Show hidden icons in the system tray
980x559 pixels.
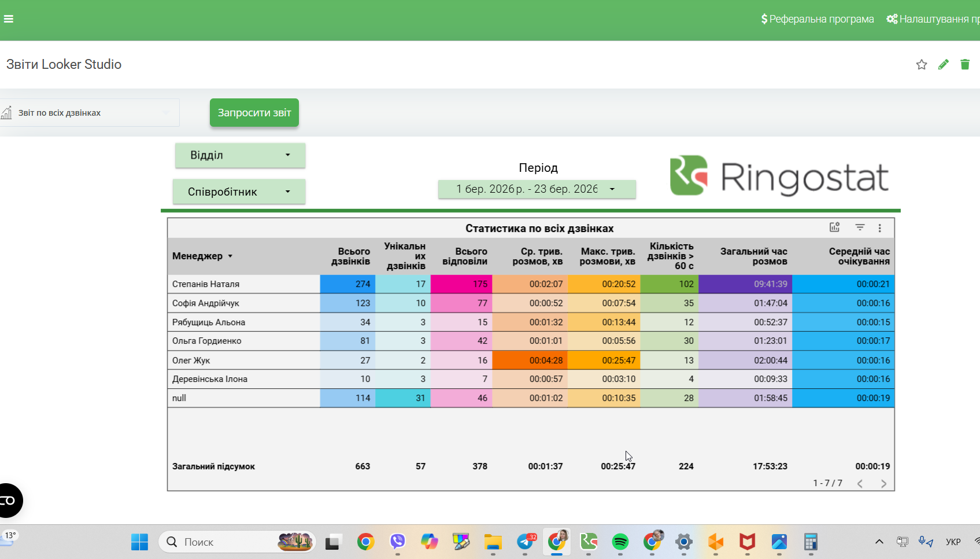point(879,542)
